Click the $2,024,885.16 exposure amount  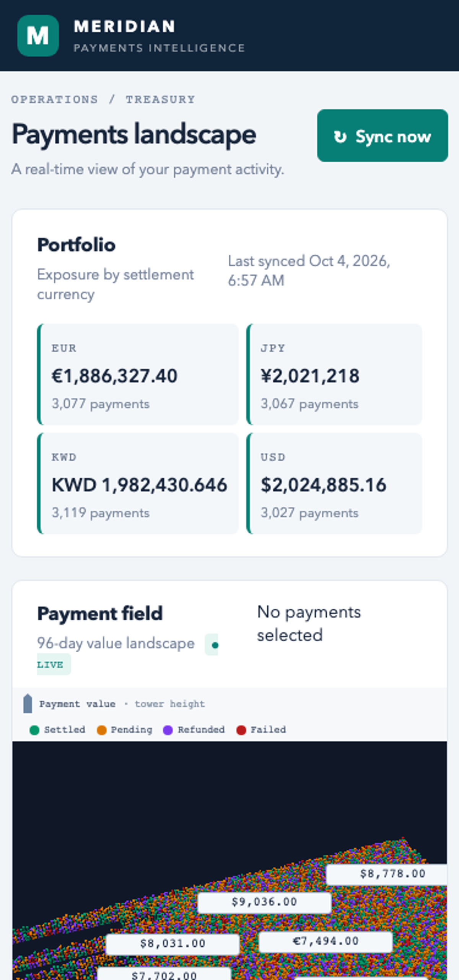324,485
